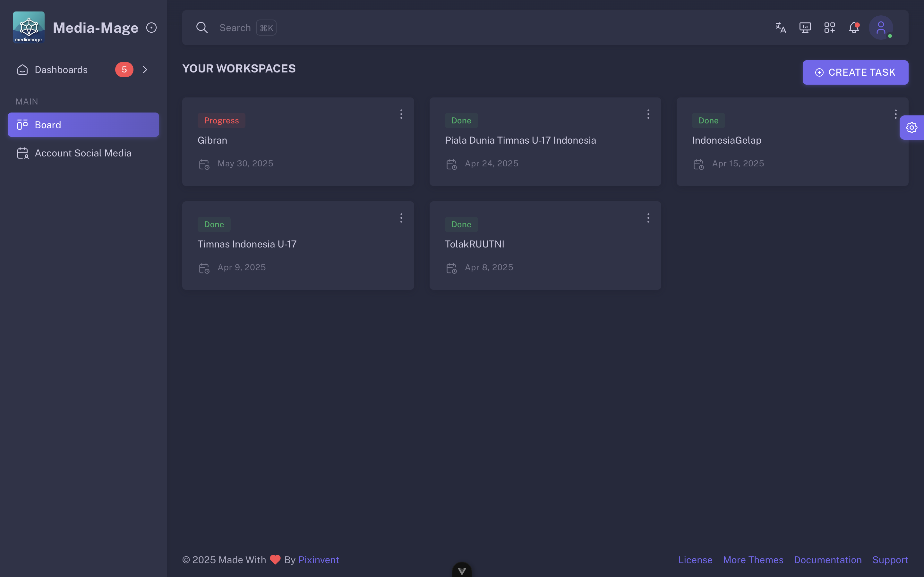Click the search magnifier icon
Image resolution: width=924 pixels, height=577 pixels.
coord(202,28)
